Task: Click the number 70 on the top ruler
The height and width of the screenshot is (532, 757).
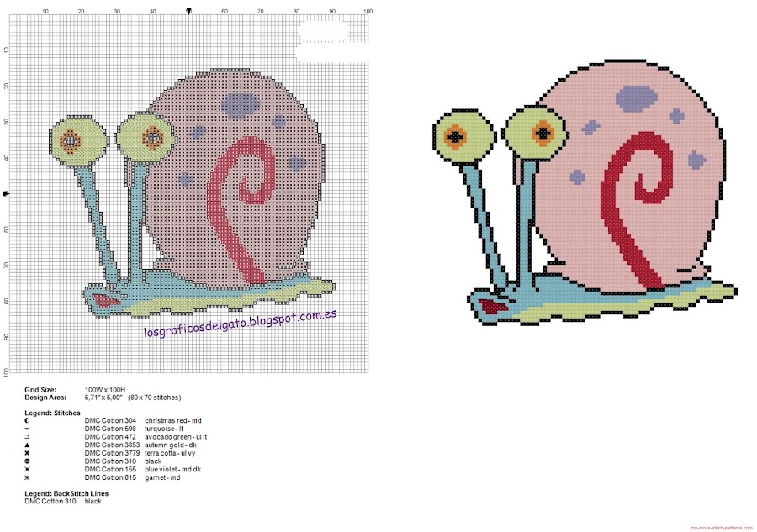Action: point(260,11)
